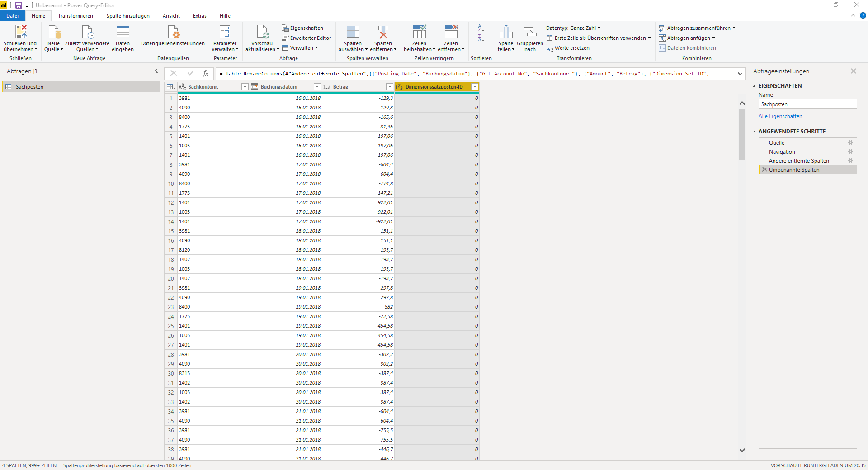Click Buchungsdatum date type icon
This screenshot has height=470, width=868.
click(x=255, y=87)
